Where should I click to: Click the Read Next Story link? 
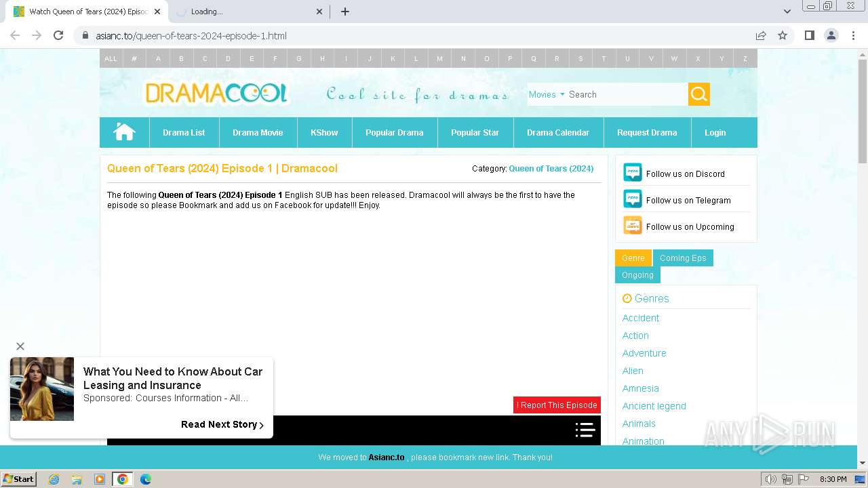(222, 424)
